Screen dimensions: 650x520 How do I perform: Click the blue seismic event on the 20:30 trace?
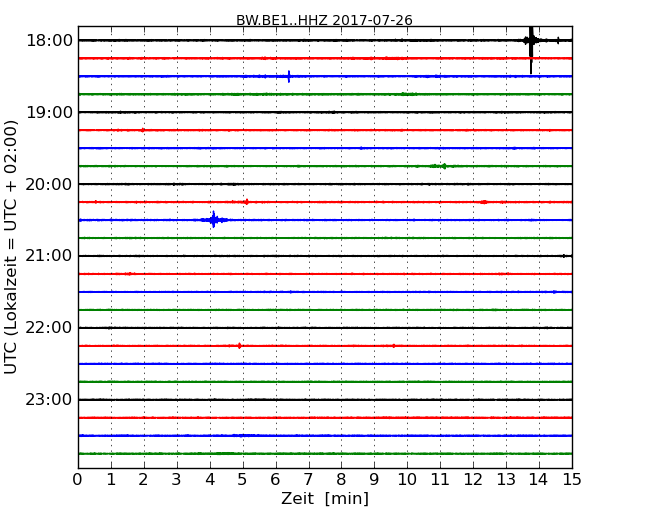213,220
